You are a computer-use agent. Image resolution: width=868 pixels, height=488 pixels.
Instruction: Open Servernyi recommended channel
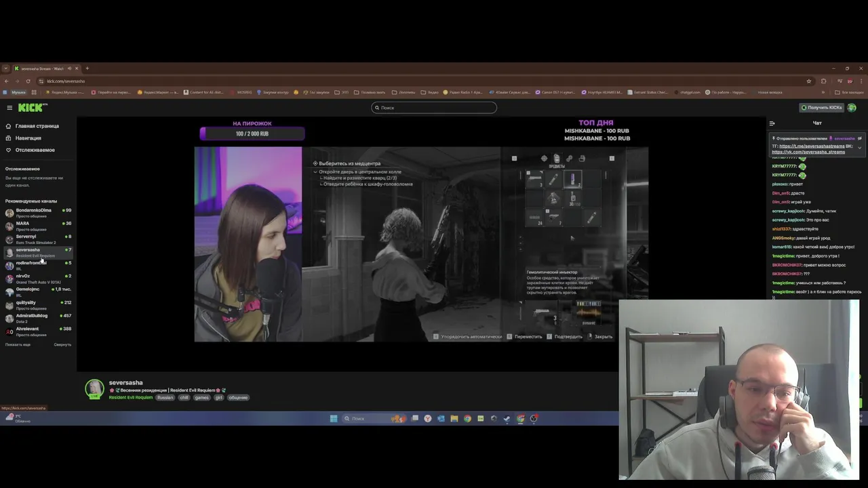(x=38, y=239)
